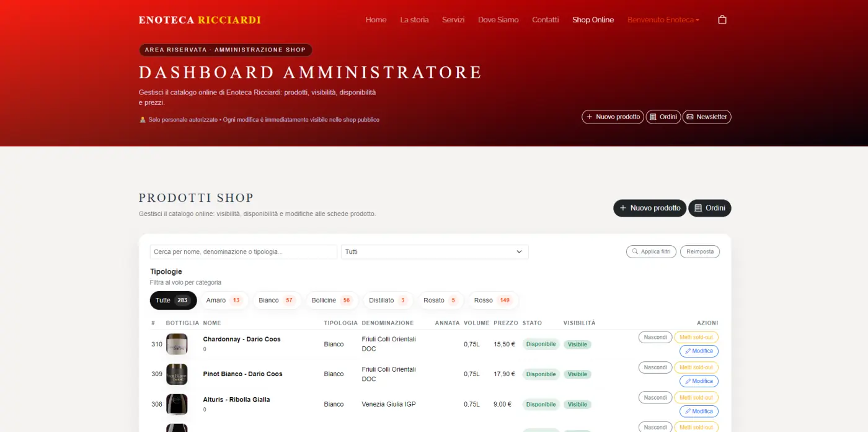Image resolution: width=868 pixels, height=432 pixels.
Task: Toggle Visibile status for Pinot Bianco
Action: pyautogui.click(x=577, y=374)
